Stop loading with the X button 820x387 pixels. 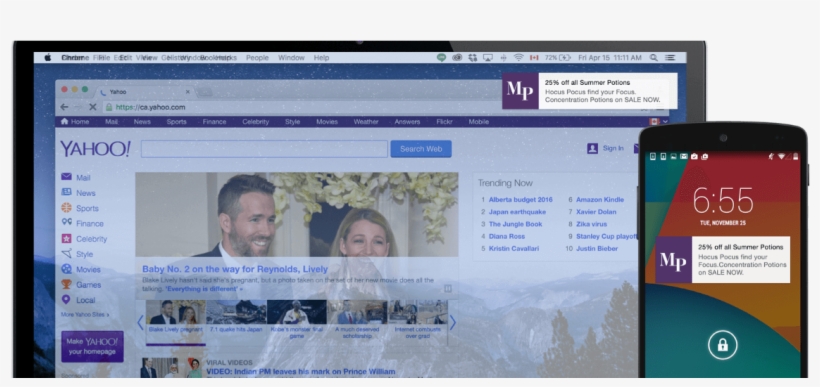(93, 107)
